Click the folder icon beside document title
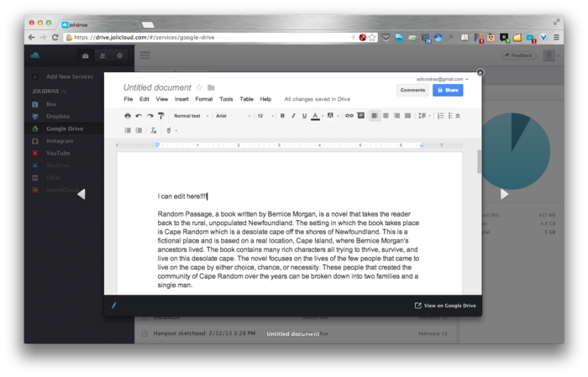 [x=212, y=87]
